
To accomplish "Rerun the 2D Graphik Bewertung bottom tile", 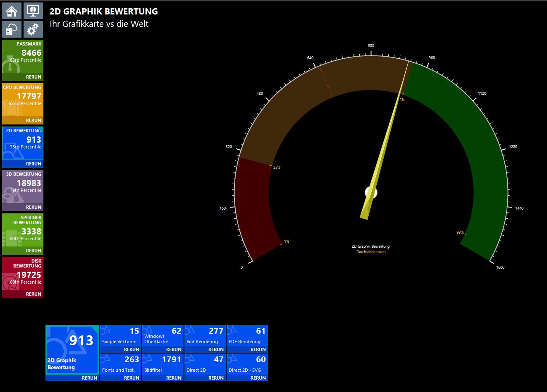I will (x=89, y=378).
